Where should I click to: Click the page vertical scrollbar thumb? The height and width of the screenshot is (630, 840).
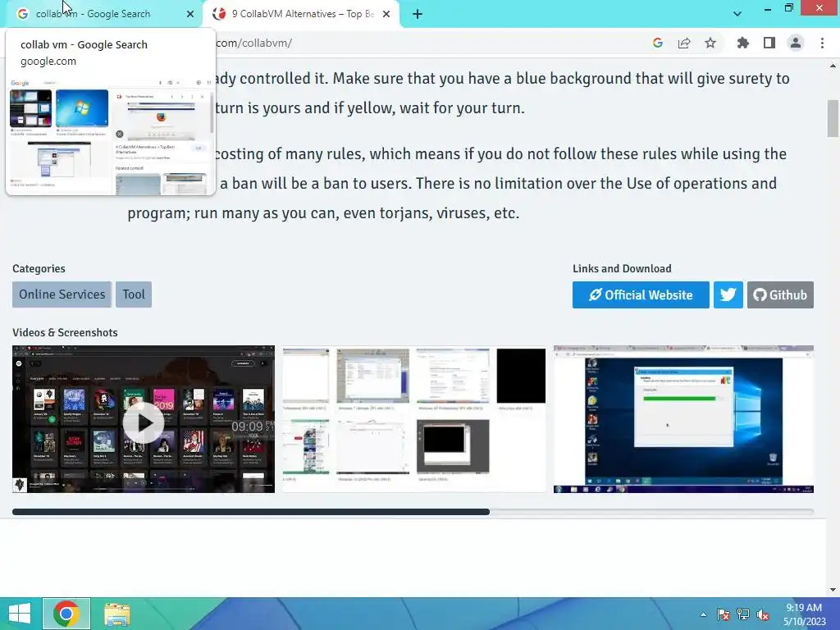833,118
